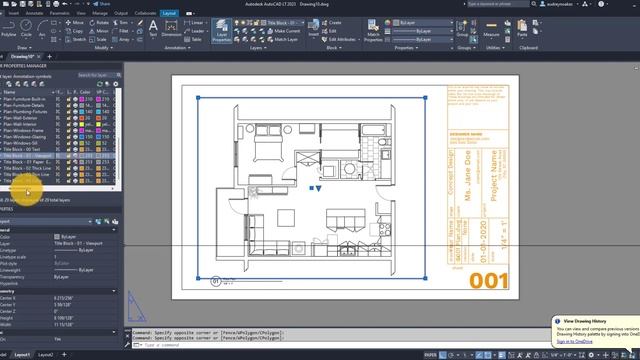
Task: Select the Polyline draw tool
Action: (x=8, y=29)
